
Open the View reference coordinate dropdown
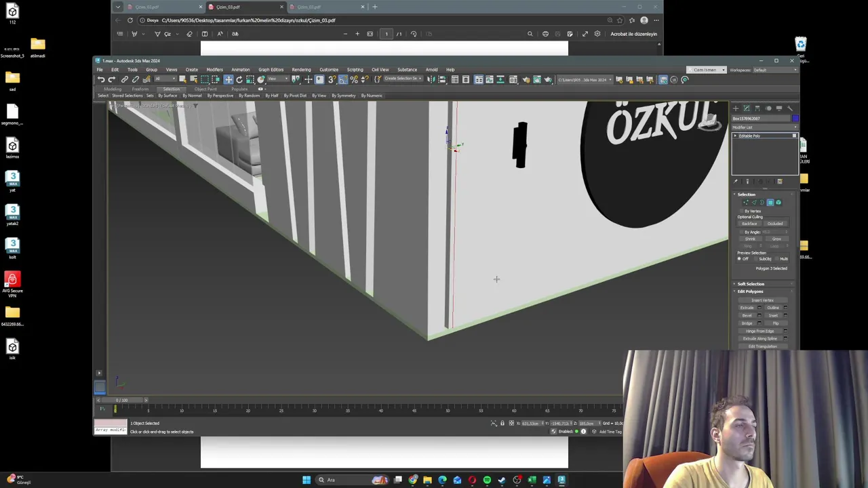279,79
